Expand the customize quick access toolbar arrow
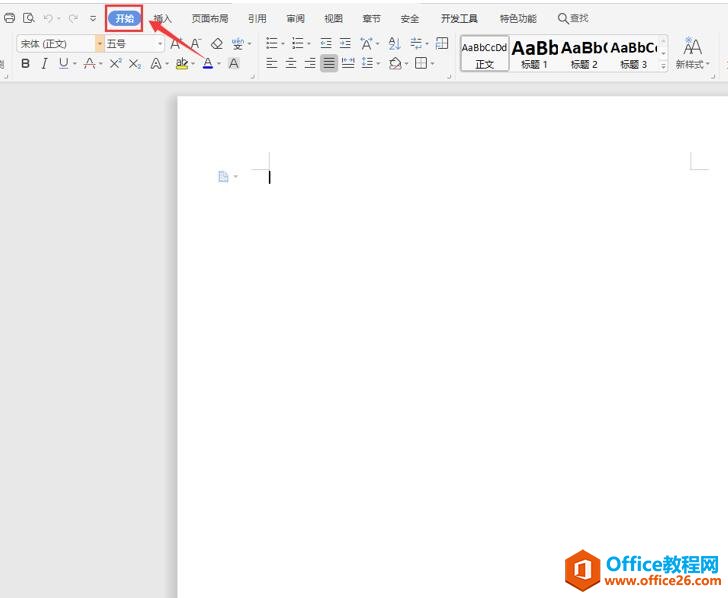 click(93, 19)
